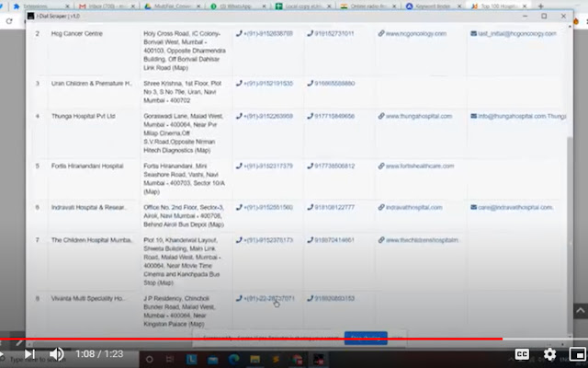Select The Children Hospital Mumba name cell
The height and width of the screenshot is (368, 588).
pyautogui.click(x=92, y=240)
